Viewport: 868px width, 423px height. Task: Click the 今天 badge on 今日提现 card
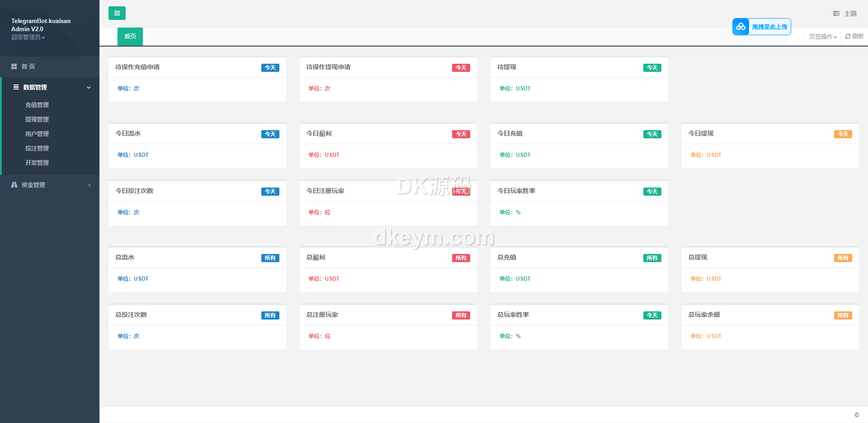(x=843, y=134)
